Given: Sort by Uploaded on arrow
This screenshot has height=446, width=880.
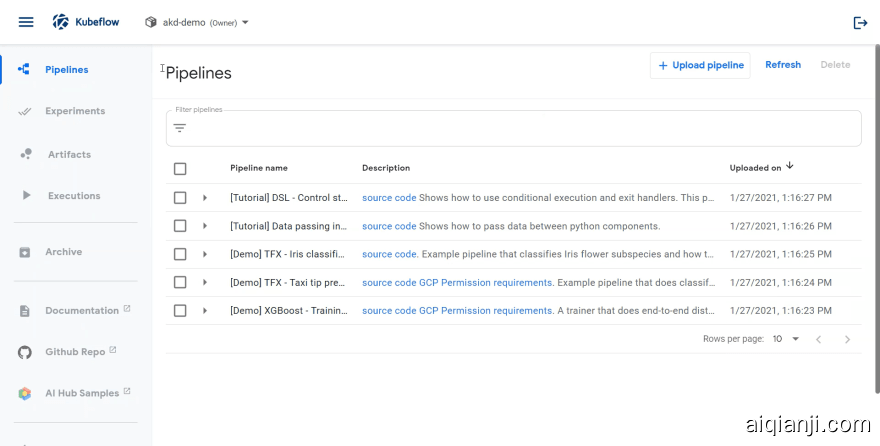Looking at the screenshot, I should click(790, 166).
